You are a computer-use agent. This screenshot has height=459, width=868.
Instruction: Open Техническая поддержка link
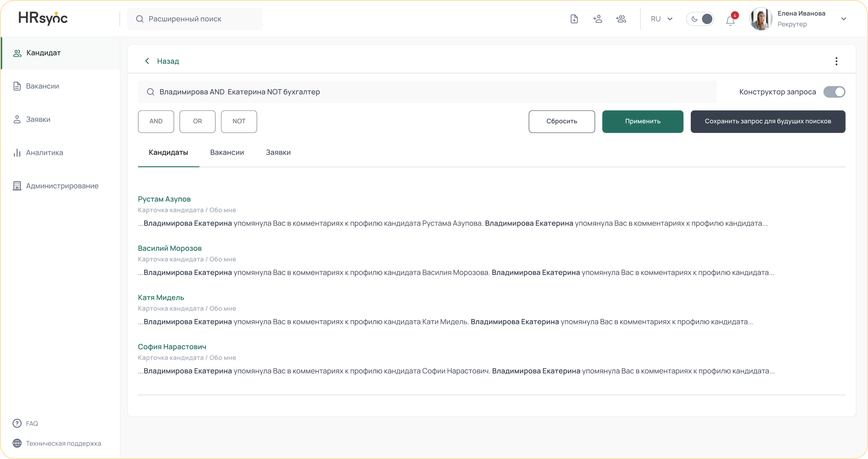click(x=63, y=443)
